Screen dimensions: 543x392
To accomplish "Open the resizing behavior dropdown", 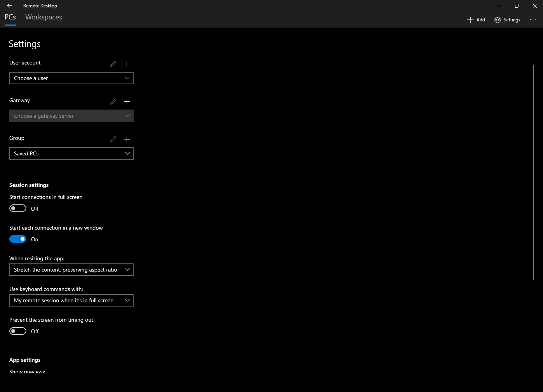I will [71, 270].
